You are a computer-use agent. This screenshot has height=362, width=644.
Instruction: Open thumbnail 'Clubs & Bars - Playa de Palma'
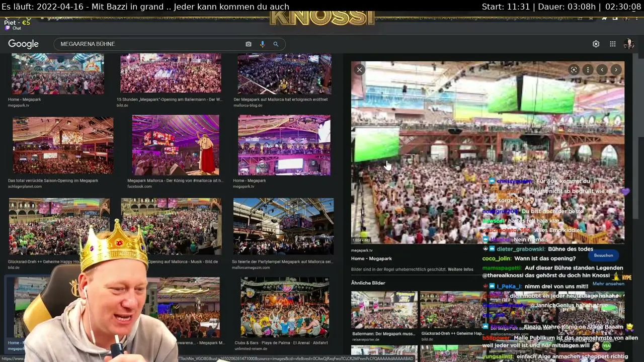285,307
